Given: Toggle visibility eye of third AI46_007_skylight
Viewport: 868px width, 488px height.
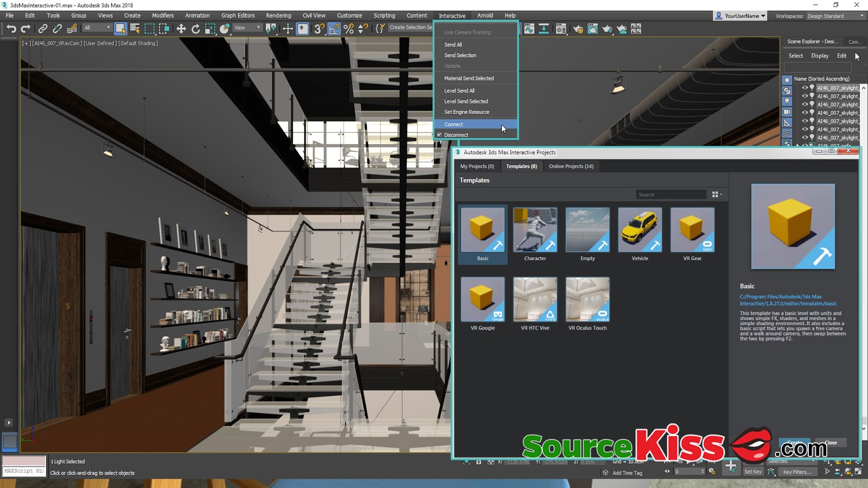Looking at the screenshot, I should tap(805, 104).
